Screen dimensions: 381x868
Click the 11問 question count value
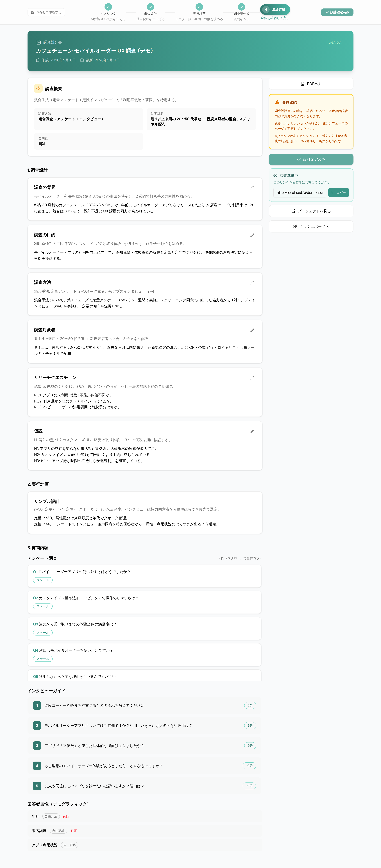[x=41, y=144]
